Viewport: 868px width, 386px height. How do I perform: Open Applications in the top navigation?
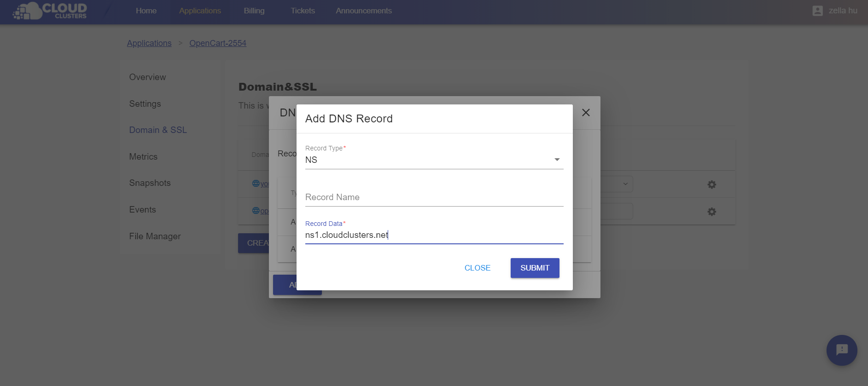200,11
